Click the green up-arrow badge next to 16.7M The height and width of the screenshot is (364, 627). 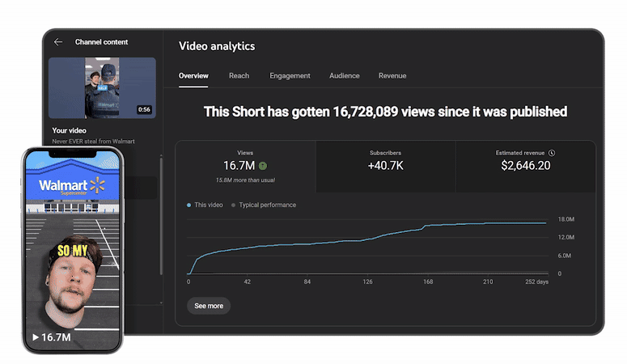(x=263, y=165)
